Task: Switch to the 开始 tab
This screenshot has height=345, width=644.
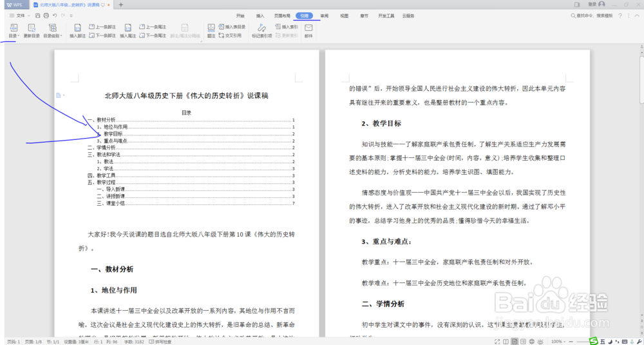Action: point(240,15)
